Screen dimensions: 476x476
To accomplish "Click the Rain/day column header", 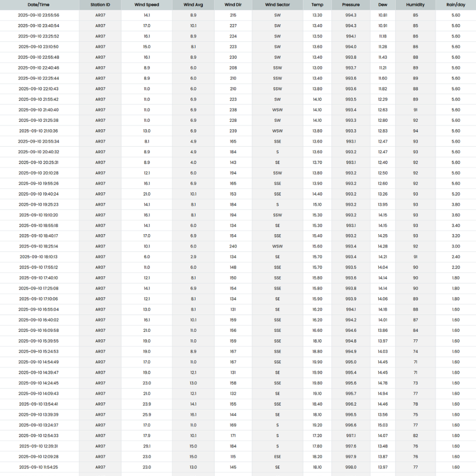I will pos(456,5).
